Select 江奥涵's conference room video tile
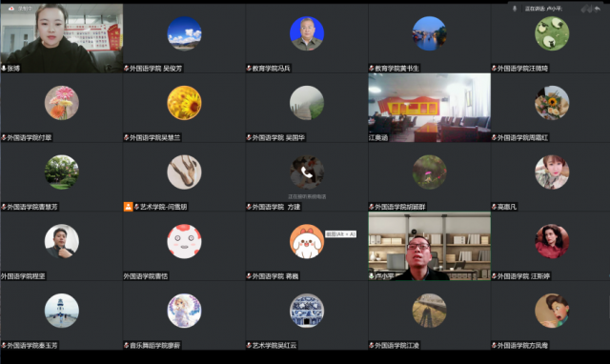Viewport: 610px width, 364px height. [430, 108]
